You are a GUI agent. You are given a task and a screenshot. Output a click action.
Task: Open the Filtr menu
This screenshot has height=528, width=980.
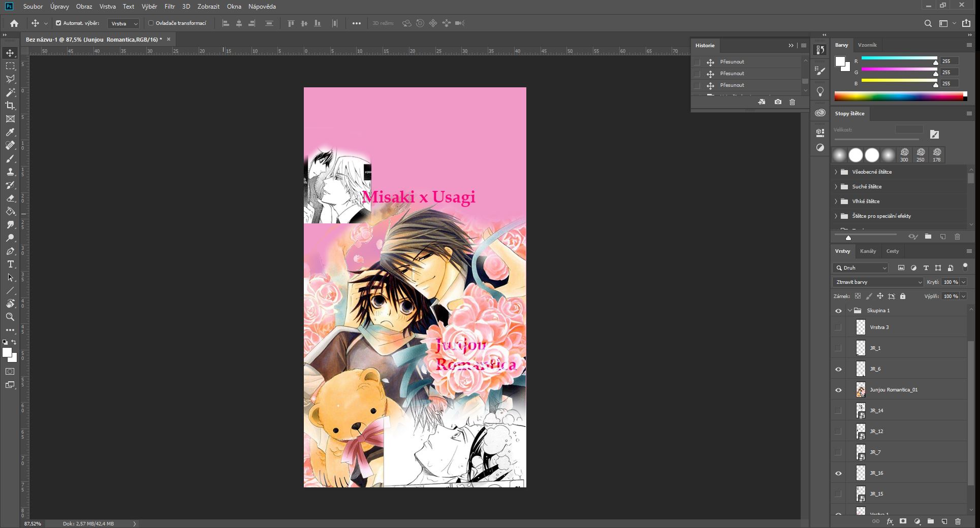(170, 7)
